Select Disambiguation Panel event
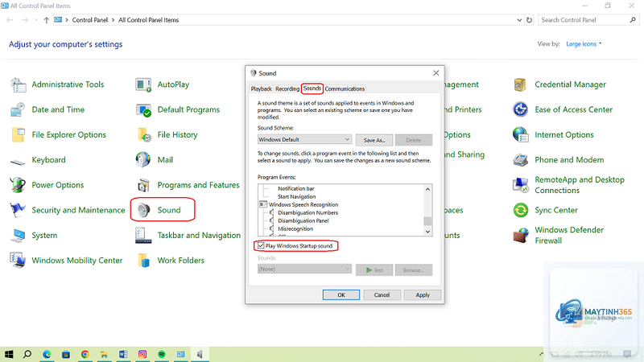The image size is (644, 362). click(x=303, y=220)
